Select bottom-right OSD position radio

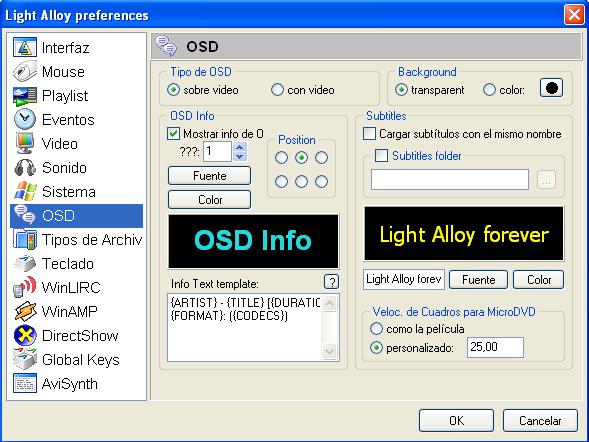click(x=322, y=182)
